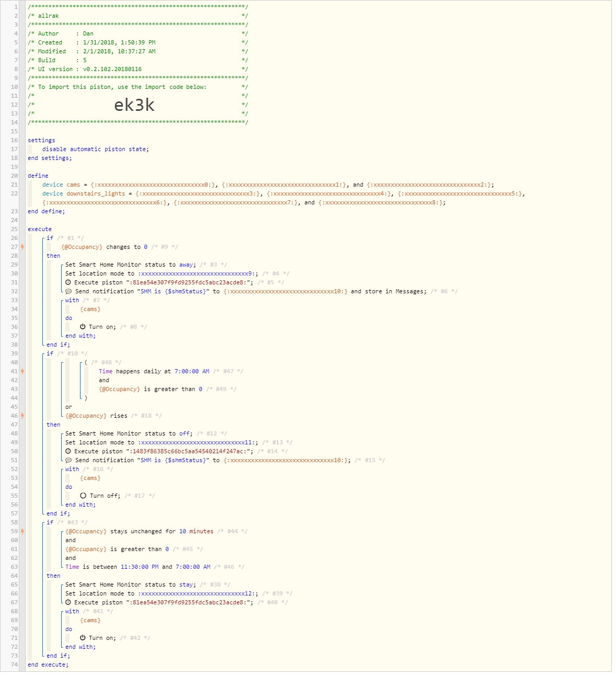Click the speech bubble icon on line 32
The height and width of the screenshot is (676, 616).
(x=69, y=291)
